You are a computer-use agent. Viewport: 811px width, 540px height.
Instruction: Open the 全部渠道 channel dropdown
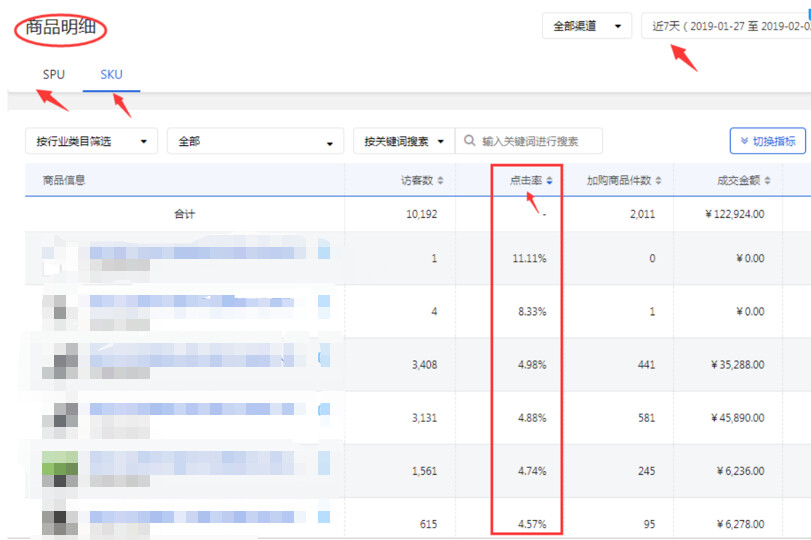(x=587, y=26)
